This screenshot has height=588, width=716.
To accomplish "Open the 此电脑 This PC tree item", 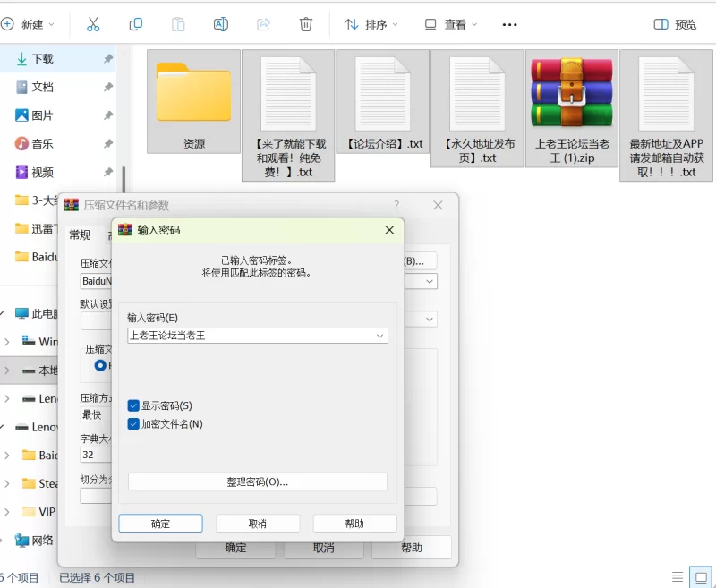I will (x=37, y=313).
